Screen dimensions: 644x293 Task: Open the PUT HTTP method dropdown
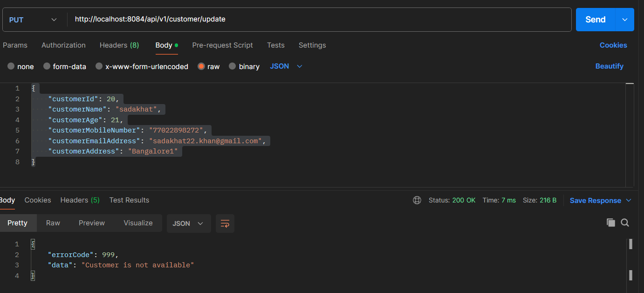pyautogui.click(x=33, y=20)
